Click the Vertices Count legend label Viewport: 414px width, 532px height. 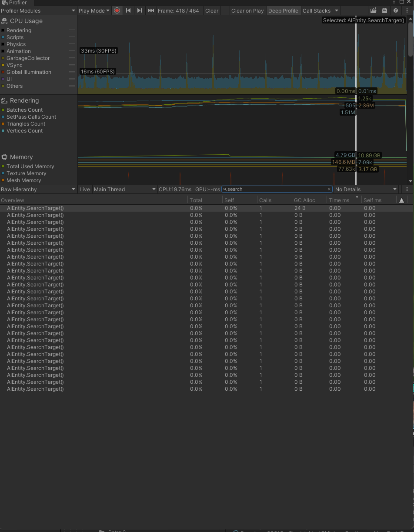click(x=24, y=131)
